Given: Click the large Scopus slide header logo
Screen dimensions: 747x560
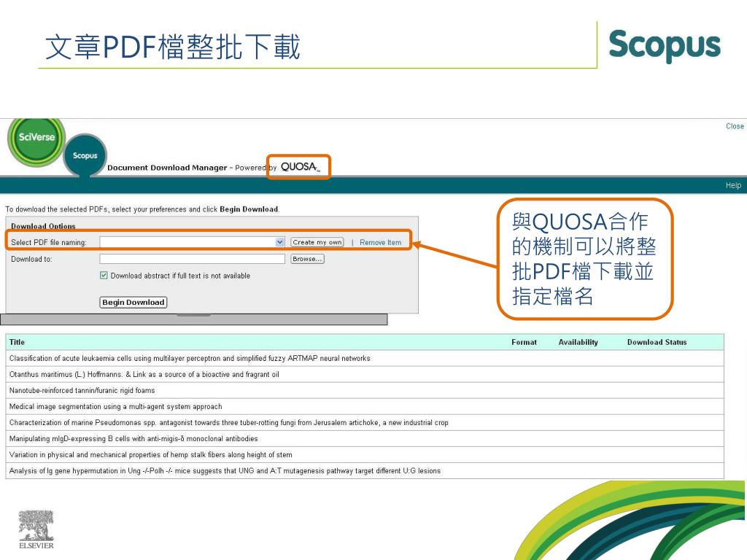Looking at the screenshot, I should pos(665,45).
